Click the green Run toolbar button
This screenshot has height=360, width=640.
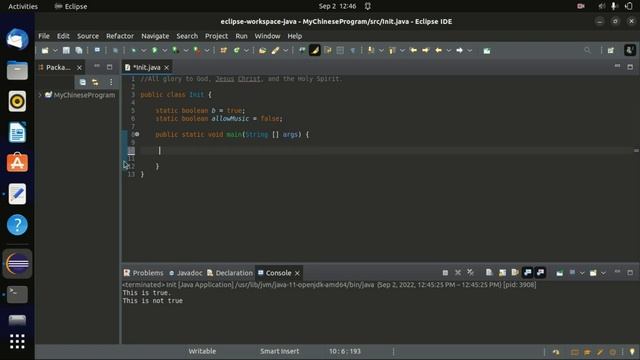[155, 51]
